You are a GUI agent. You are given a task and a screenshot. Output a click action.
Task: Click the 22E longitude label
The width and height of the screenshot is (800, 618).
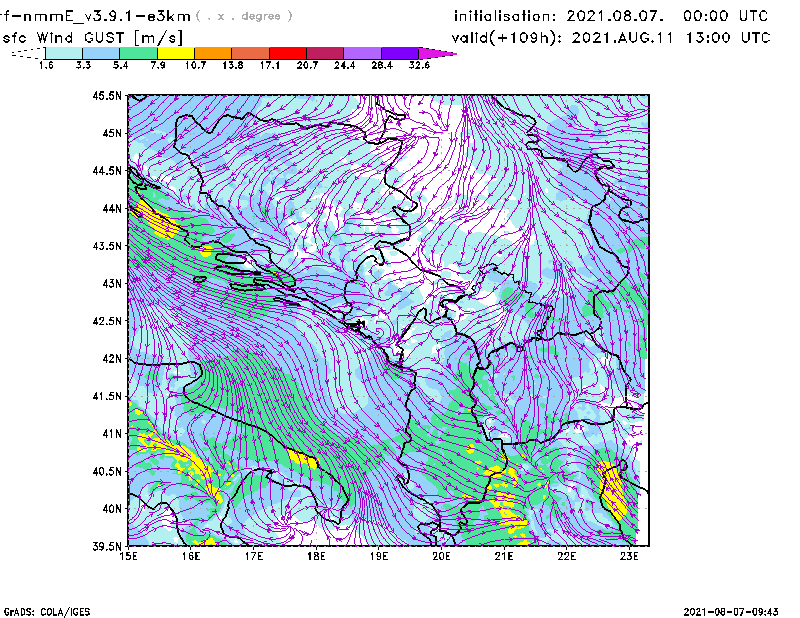566,556
